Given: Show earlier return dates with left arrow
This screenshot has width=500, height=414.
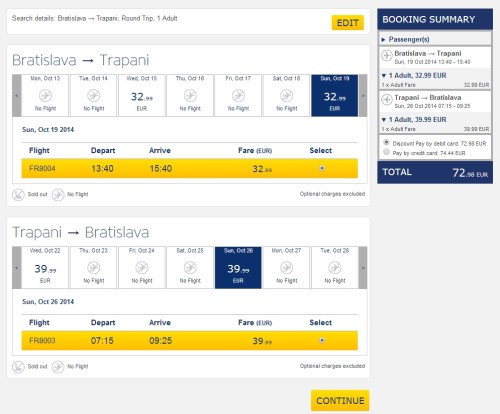Looking at the screenshot, I should click(x=17, y=267).
